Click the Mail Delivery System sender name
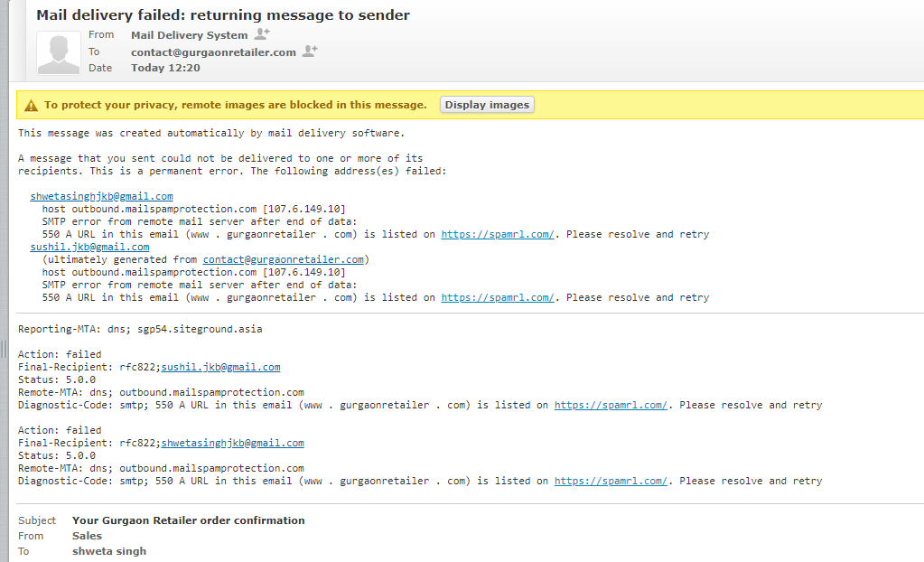This screenshot has height=562, width=924. pos(189,35)
